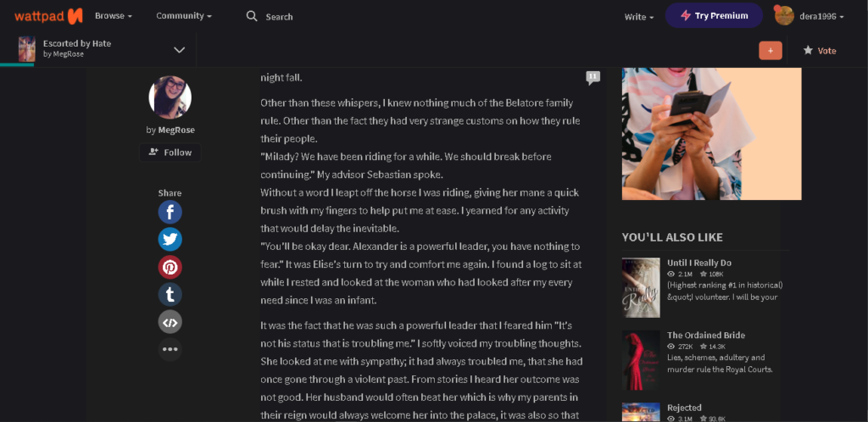Add story to library with plus button

[770, 50]
